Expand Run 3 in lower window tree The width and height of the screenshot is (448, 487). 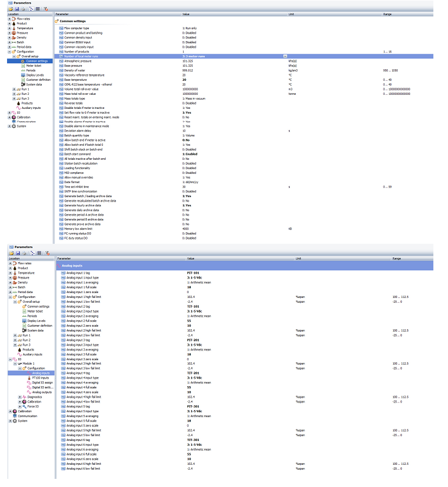pyautogui.click(x=15, y=345)
